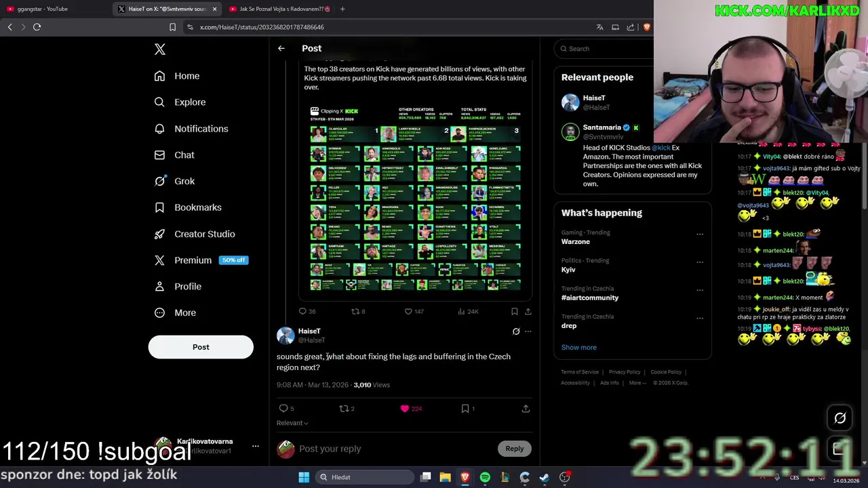The width and height of the screenshot is (868, 488).
Task: Like the post with 147 likes
Action: [x=414, y=312]
